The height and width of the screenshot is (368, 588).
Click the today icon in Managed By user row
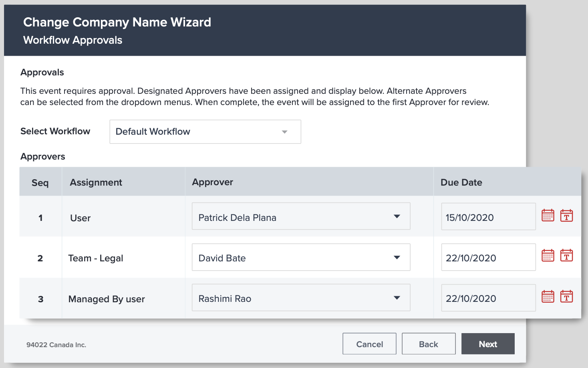click(x=566, y=297)
